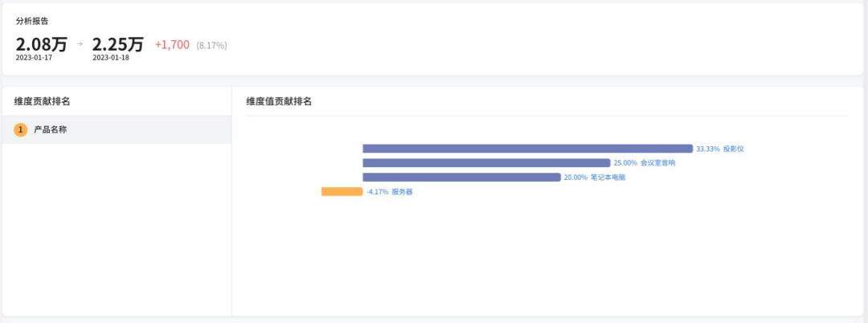Click the 会议室音响 contribution bar
The height and width of the screenshot is (323, 868).
(486, 163)
